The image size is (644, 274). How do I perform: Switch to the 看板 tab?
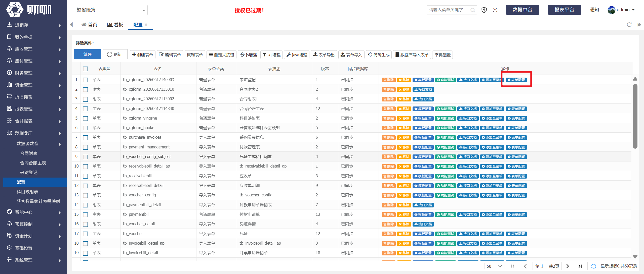pos(115,25)
